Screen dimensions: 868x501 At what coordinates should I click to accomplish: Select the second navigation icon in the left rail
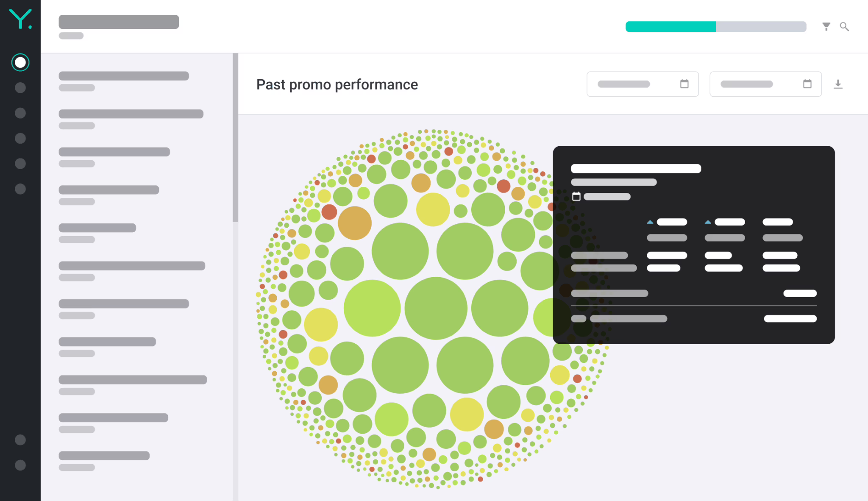click(x=20, y=88)
